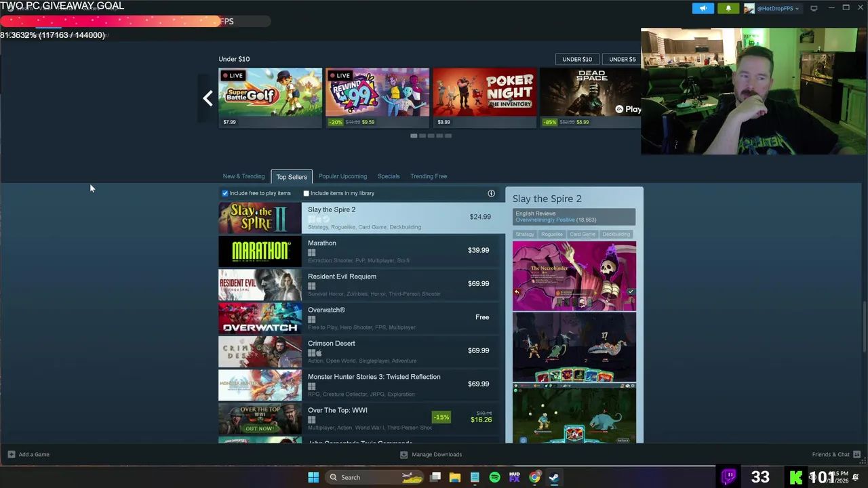
Task: Click the Slay the Spire 2 preview title
Action: (547, 199)
